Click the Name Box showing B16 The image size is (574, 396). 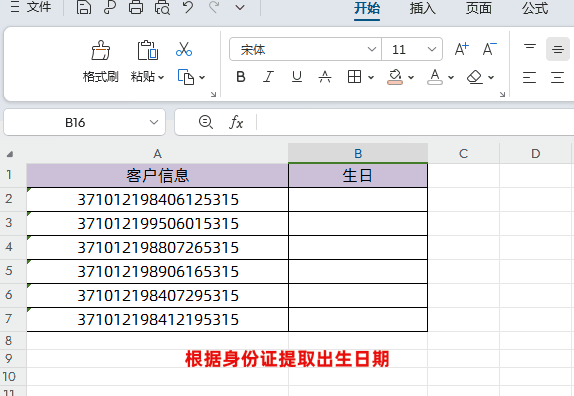75,123
